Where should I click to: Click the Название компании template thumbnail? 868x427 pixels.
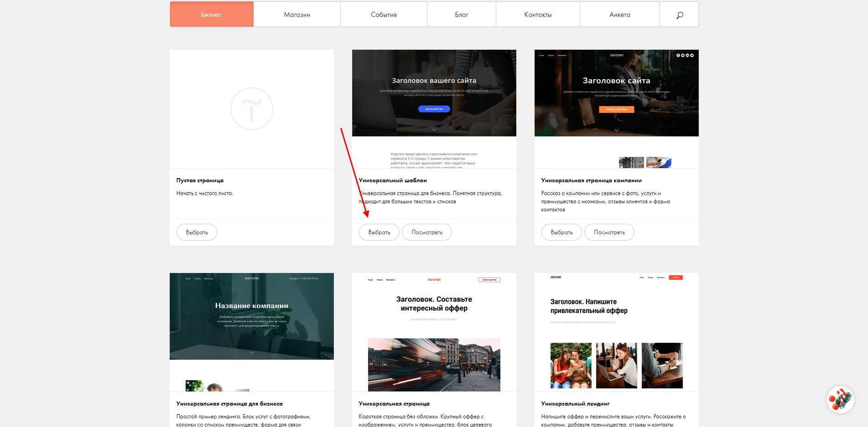(x=252, y=332)
